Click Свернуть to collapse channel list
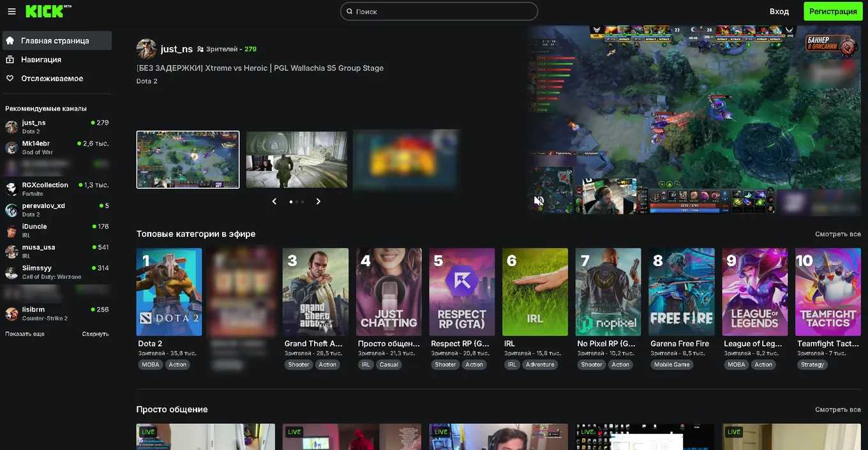This screenshot has width=868, height=450. click(95, 334)
